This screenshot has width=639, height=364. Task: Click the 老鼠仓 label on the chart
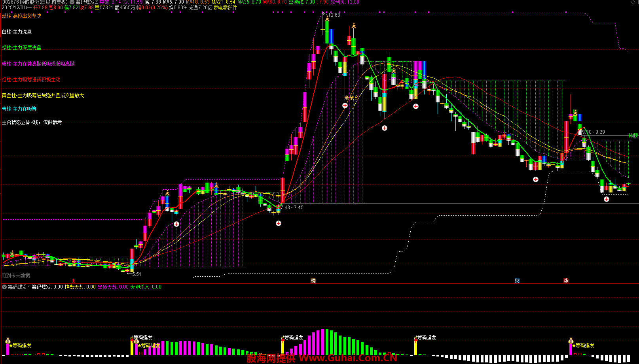pos(351,98)
